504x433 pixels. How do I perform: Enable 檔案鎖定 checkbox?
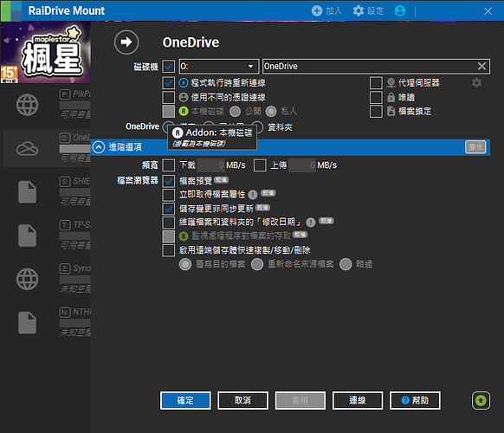[376, 111]
